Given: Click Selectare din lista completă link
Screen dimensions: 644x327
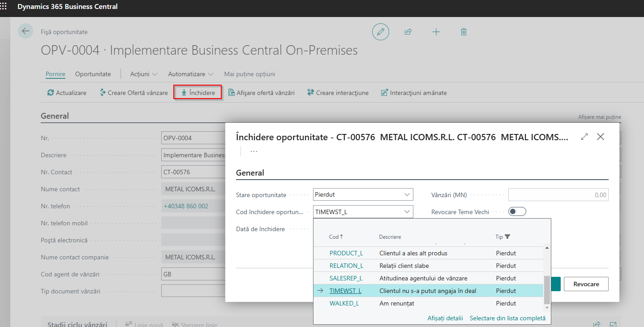Looking at the screenshot, I should tap(507, 318).
